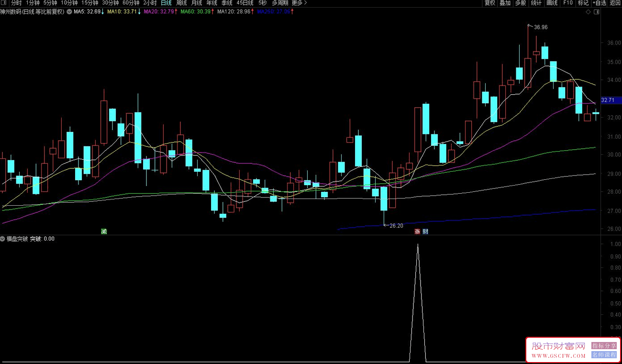Viewport: 622px width, 364px height.
Task: Expand 更多 more periods menu
Action: tap(299, 3)
